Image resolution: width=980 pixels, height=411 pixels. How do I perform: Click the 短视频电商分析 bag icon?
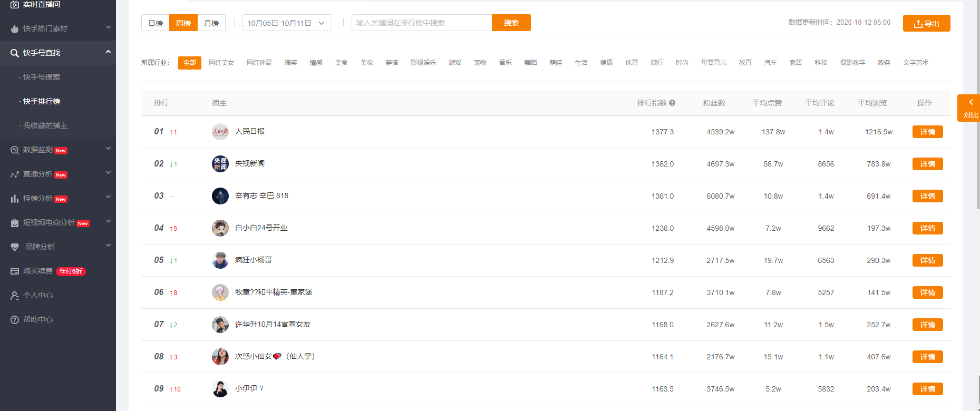pyautogui.click(x=15, y=223)
